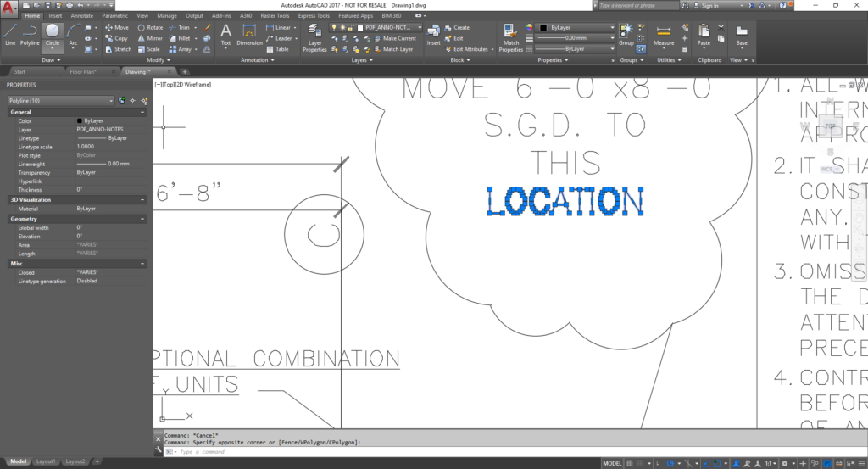Image resolution: width=868 pixels, height=469 pixels.
Task: Click the Insert block tool
Action: [433, 35]
